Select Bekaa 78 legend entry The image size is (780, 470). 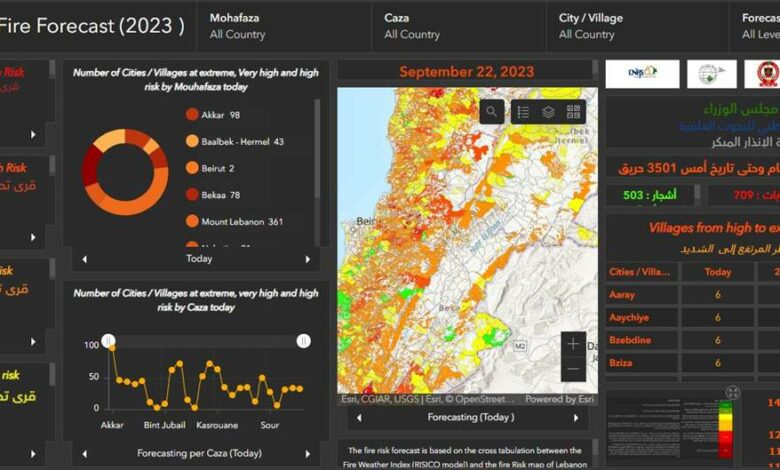213,195
